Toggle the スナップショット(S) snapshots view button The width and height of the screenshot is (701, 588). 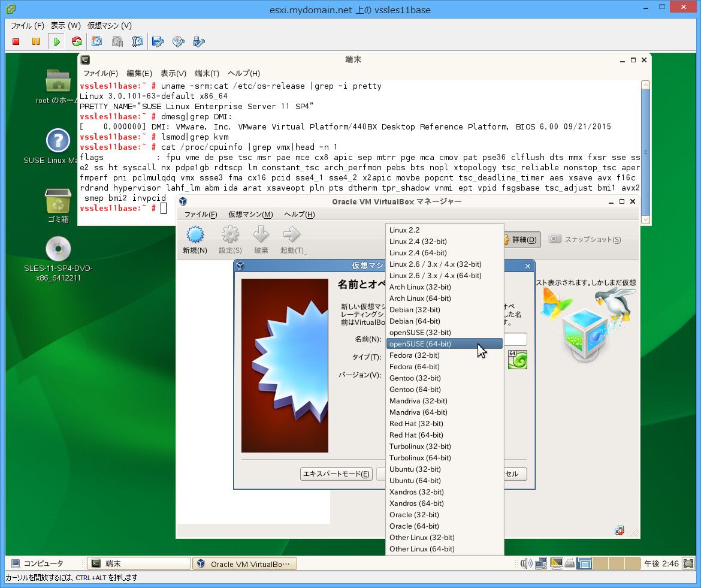pyautogui.click(x=585, y=240)
